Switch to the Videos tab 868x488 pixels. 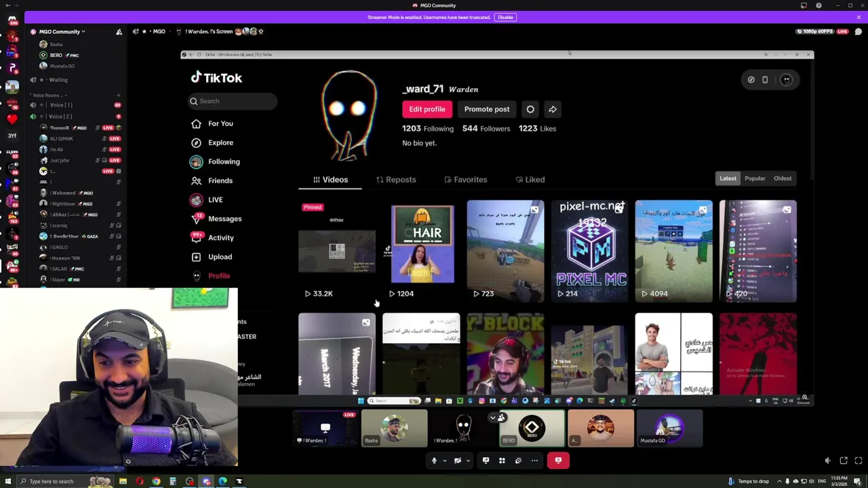(330, 180)
